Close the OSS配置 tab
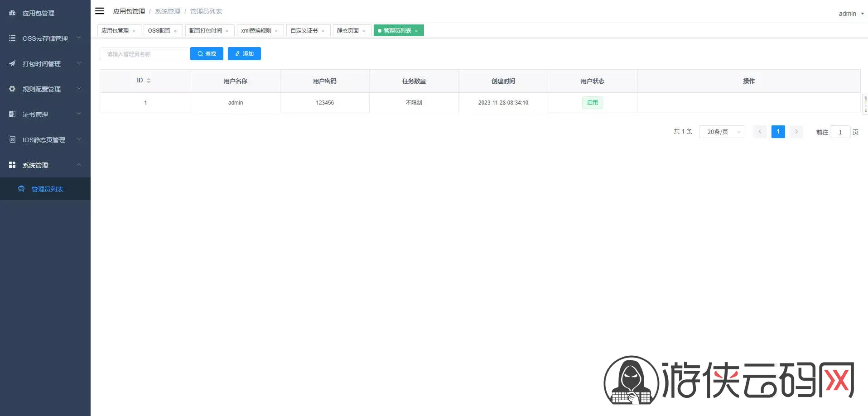 pos(175,31)
